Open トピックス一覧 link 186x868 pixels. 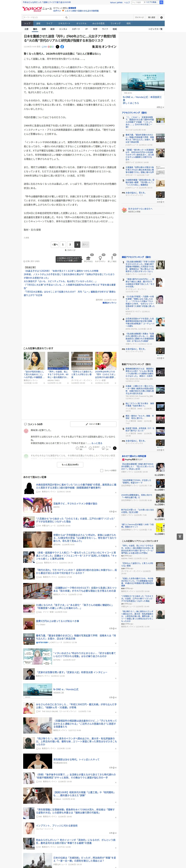[155, 29]
